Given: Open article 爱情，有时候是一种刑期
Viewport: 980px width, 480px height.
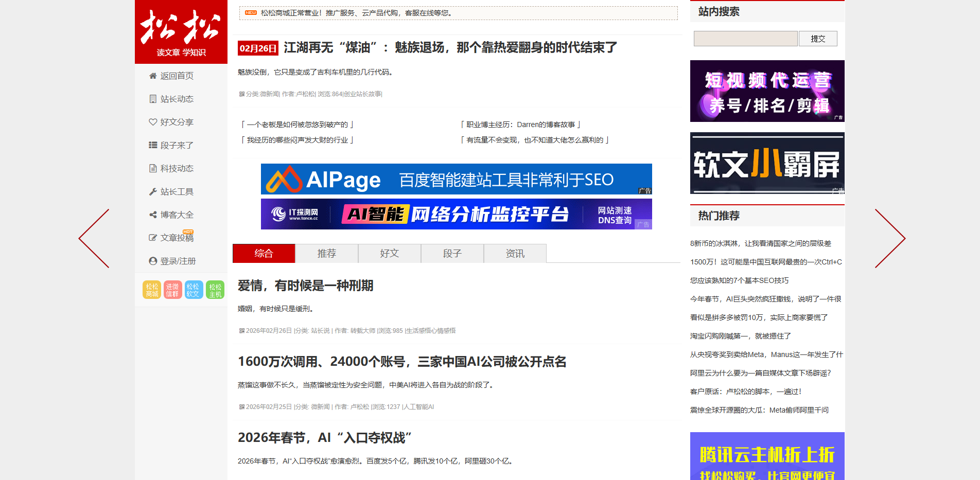Looking at the screenshot, I should point(305,286).
